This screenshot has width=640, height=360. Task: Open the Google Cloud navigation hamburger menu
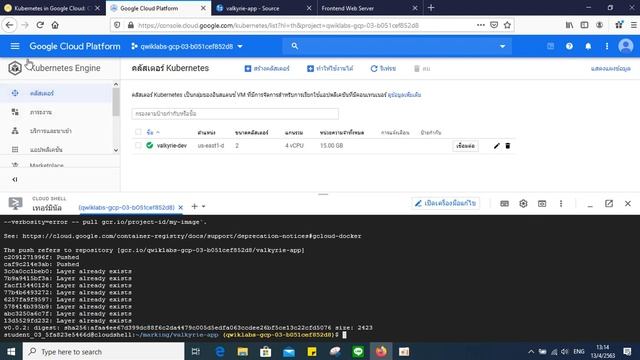click(x=15, y=46)
